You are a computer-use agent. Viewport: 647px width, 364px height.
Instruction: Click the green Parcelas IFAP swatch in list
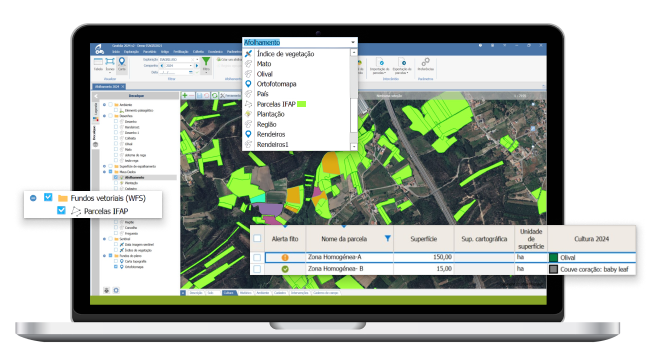pos(302,104)
